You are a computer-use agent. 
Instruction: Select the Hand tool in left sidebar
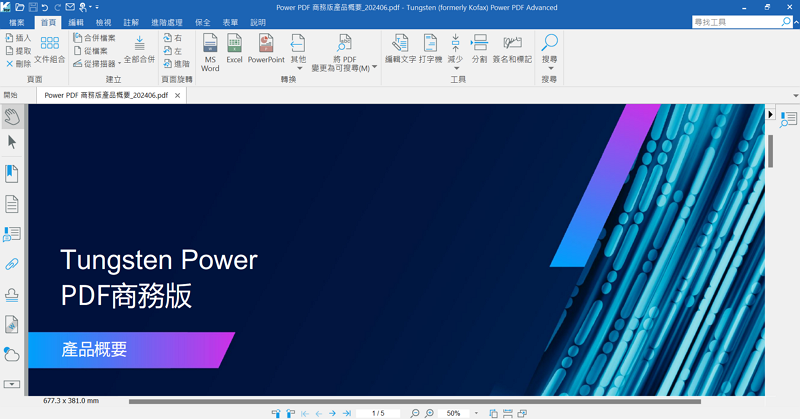12,116
